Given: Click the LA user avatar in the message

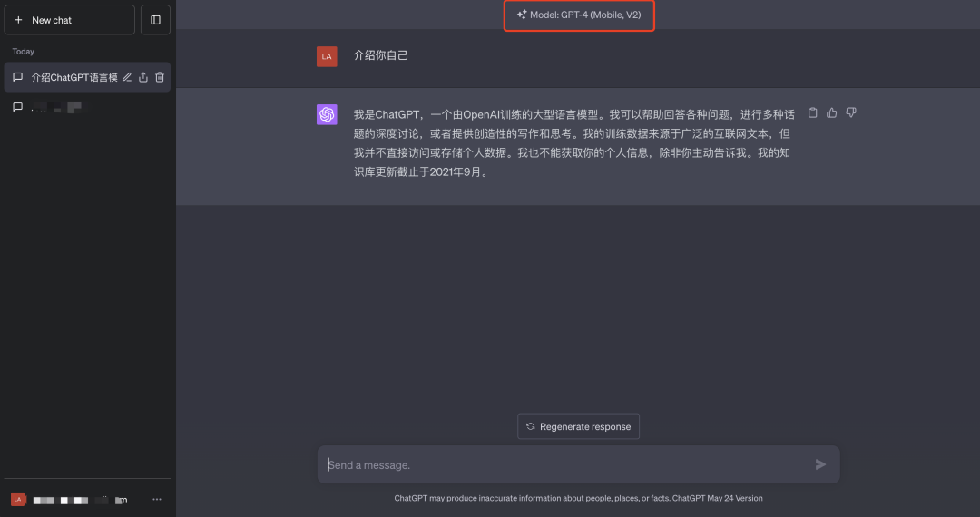Looking at the screenshot, I should [x=327, y=56].
